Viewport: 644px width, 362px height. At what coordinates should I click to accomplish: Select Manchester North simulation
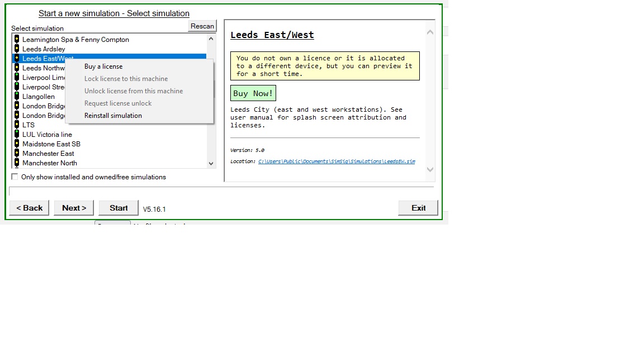50,163
